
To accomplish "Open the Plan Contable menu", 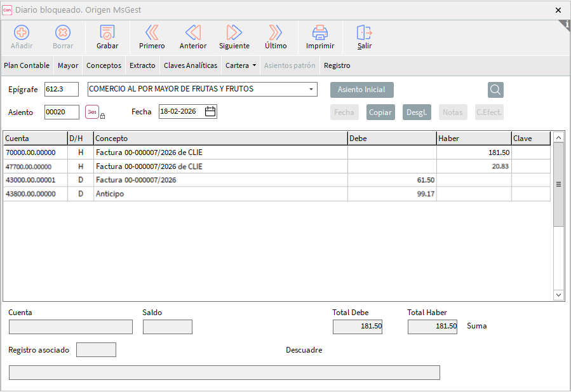I will pyautogui.click(x=27, y=65).
